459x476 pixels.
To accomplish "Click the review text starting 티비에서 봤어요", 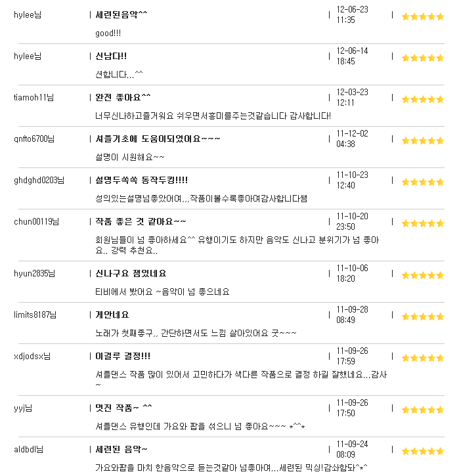I will click(162, 292).
